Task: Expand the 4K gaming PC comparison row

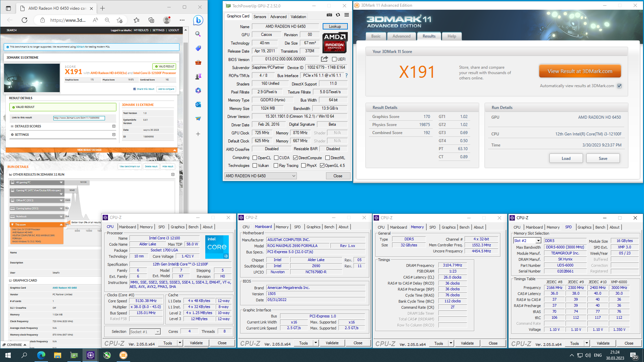Action: point(61,183)
